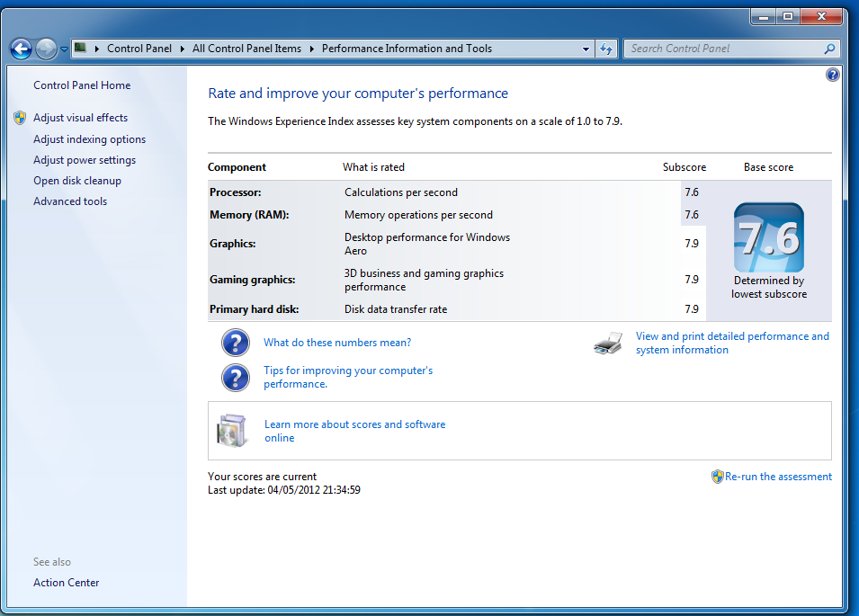Viewport: 859px width, 616px height.
Task: Click the Memory (RAM) row label
Action: [249, 215]
